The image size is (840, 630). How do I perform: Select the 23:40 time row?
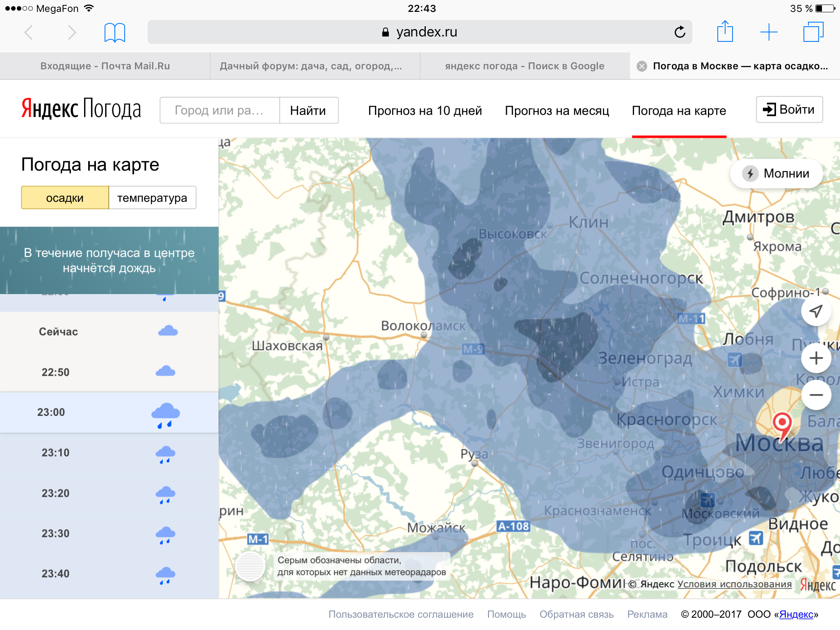pos(109,574)
